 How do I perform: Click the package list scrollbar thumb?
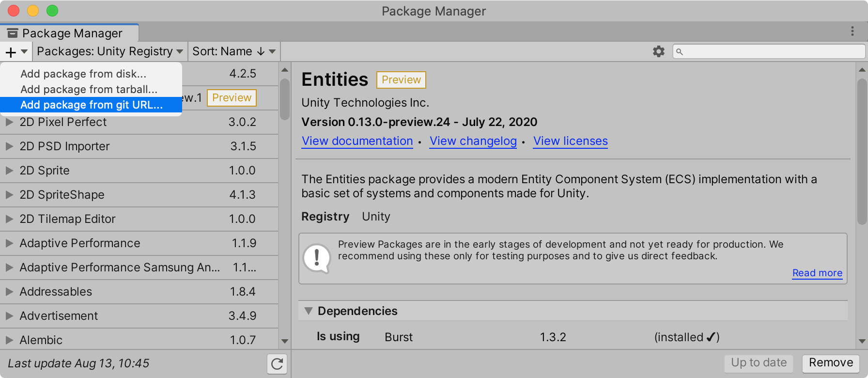click(x=285, y=99)
